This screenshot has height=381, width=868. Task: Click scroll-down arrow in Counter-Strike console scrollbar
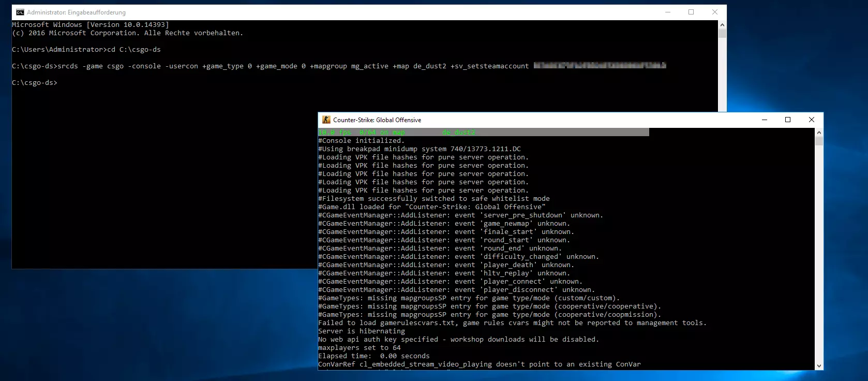pos(819,365)
